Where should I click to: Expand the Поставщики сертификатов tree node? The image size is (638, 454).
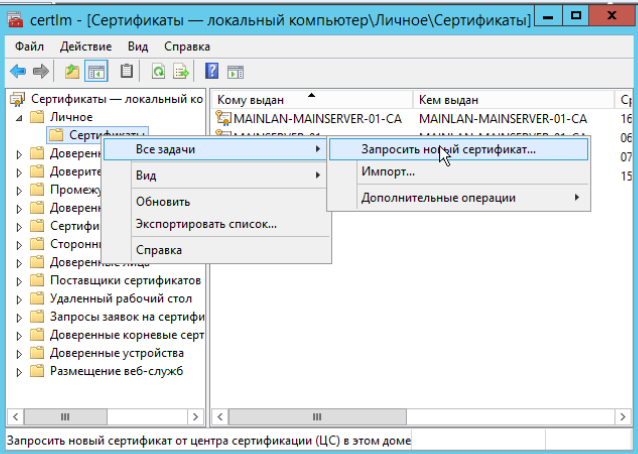tap(20, 281)
